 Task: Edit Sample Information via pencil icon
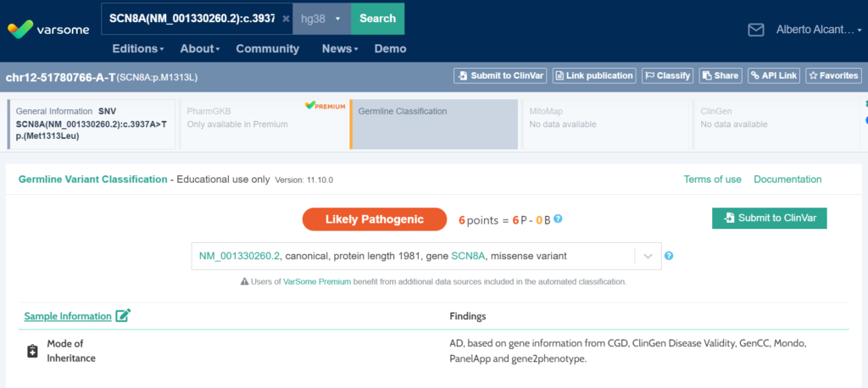(x=123, y=316)
